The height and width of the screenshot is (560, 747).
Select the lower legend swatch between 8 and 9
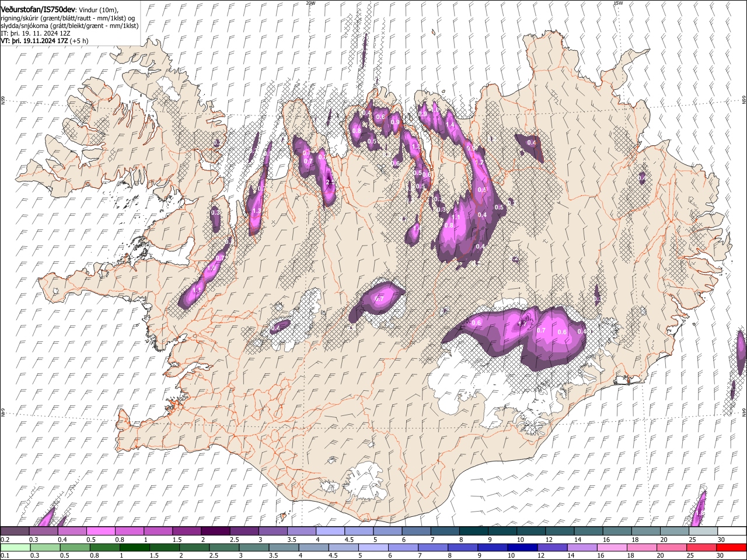(463, 547)
